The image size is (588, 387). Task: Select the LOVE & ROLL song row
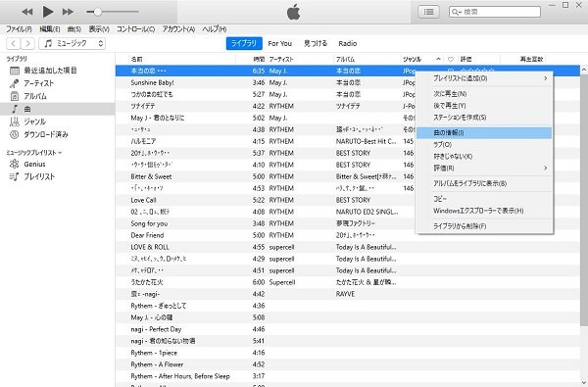tap(348, 247)
